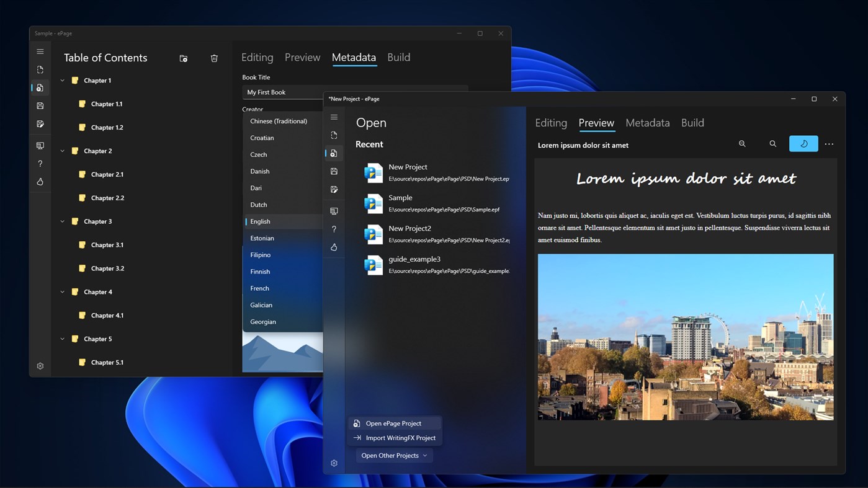Select English from the language list
Image resolution: width=868 pixels, height=488 pixels.
[260, 221]
